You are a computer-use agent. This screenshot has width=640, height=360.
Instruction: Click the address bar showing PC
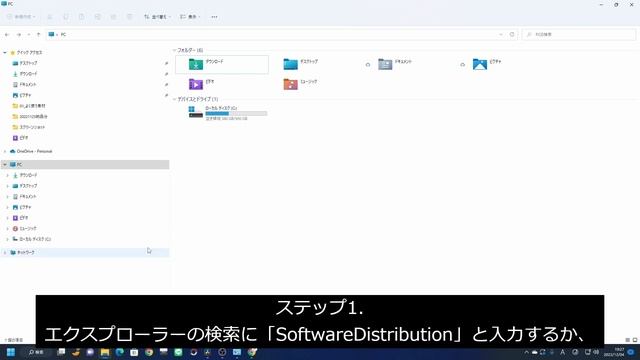(x=282, y=35)
